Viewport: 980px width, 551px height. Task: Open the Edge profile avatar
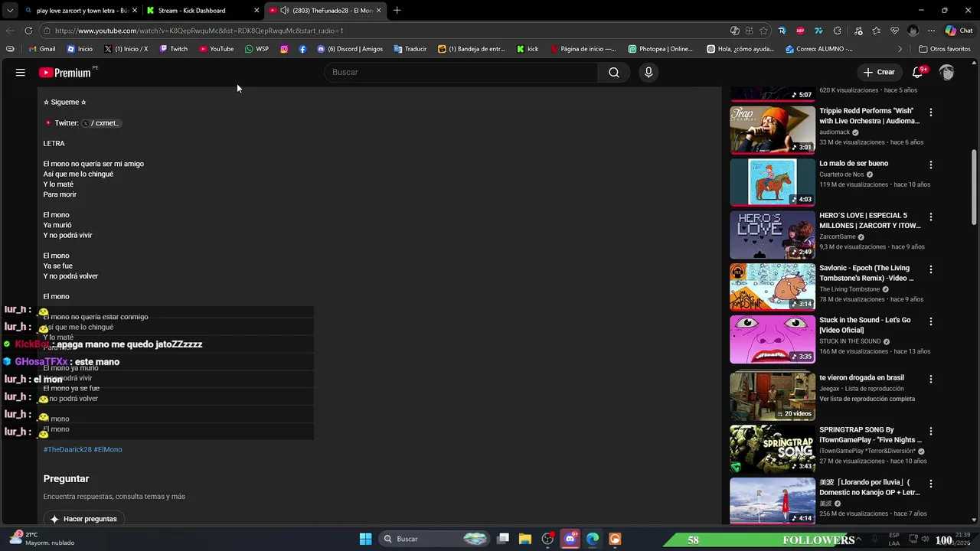click(913, 31)
